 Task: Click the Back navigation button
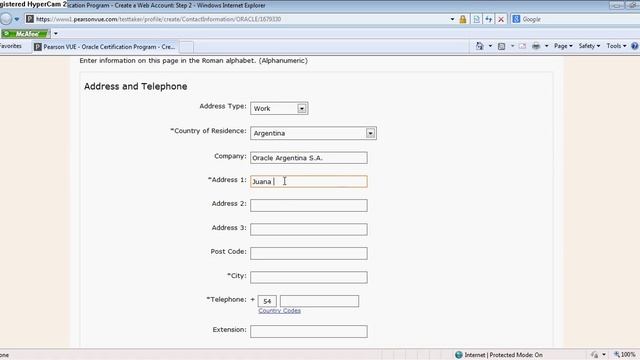click(5, 19)
